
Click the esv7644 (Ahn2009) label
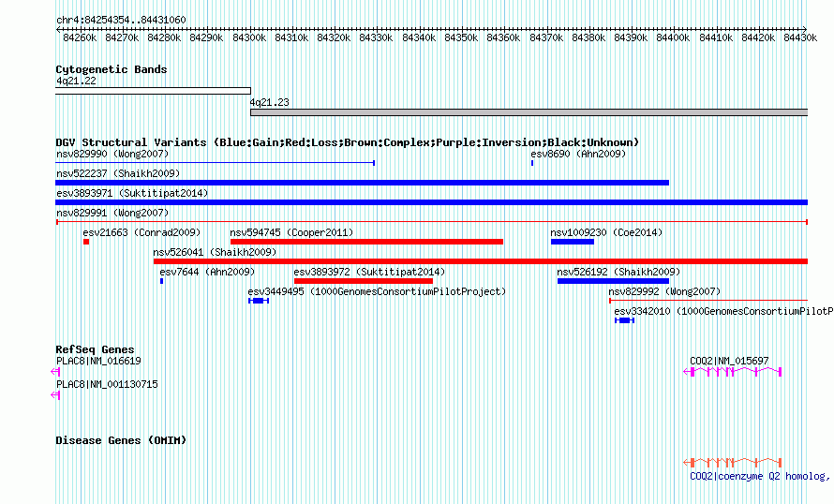point(207,273)
